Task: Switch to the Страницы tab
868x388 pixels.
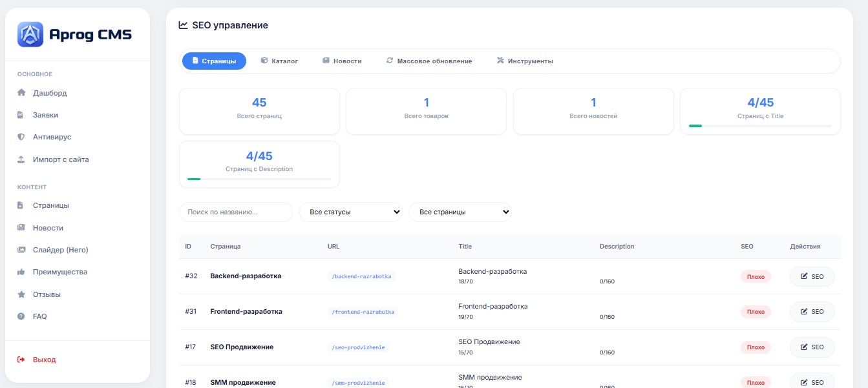Action: [x=214, y=61]
